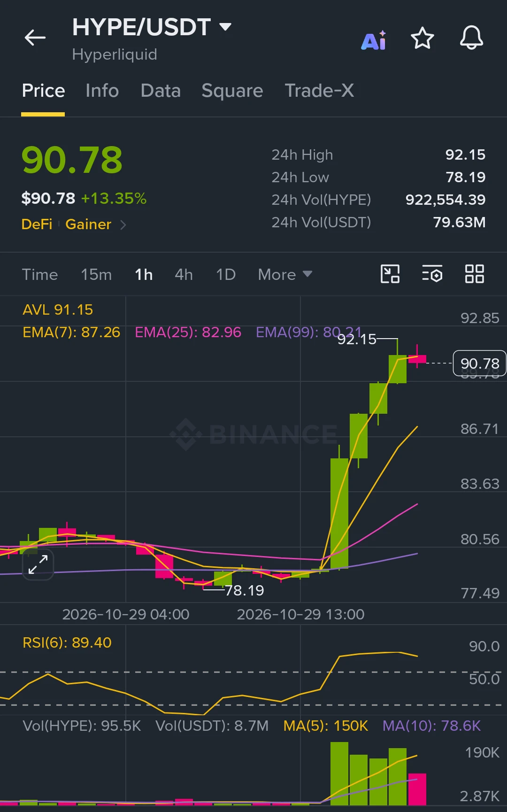
Task: Select the 1D timeframe
Action: click(226, 275)
